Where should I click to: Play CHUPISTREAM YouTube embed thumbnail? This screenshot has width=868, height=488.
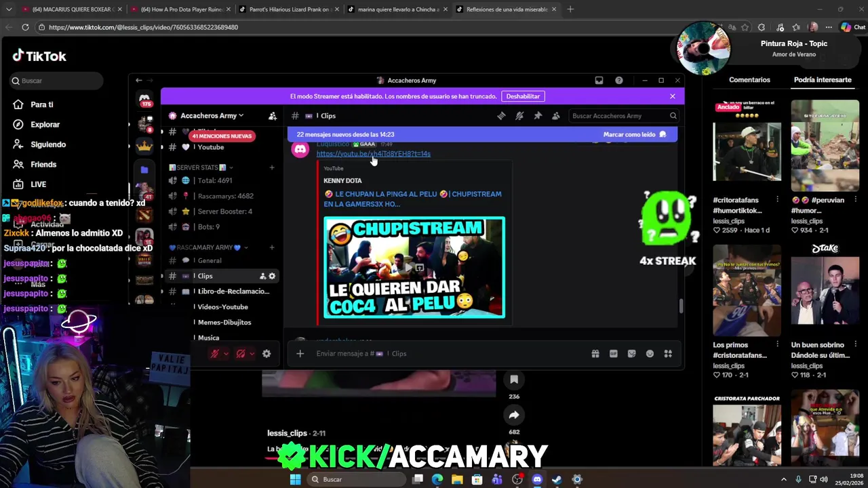tap(414, 267)
